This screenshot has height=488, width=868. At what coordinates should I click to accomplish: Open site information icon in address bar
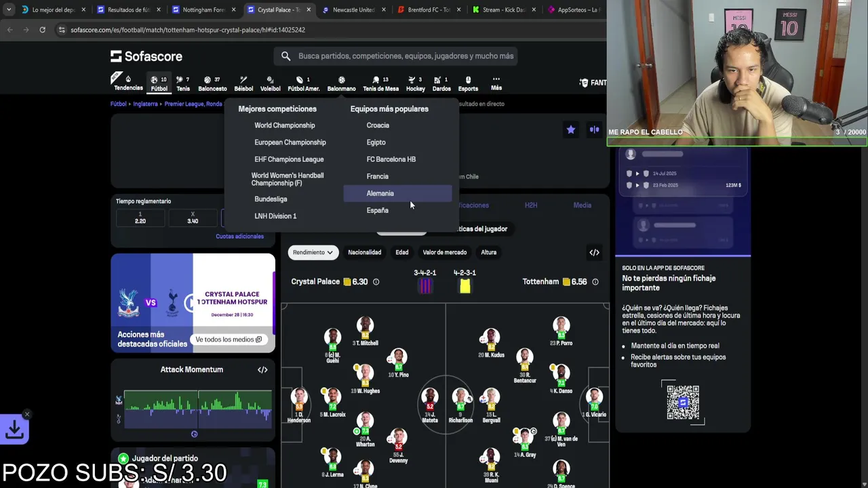62,30
